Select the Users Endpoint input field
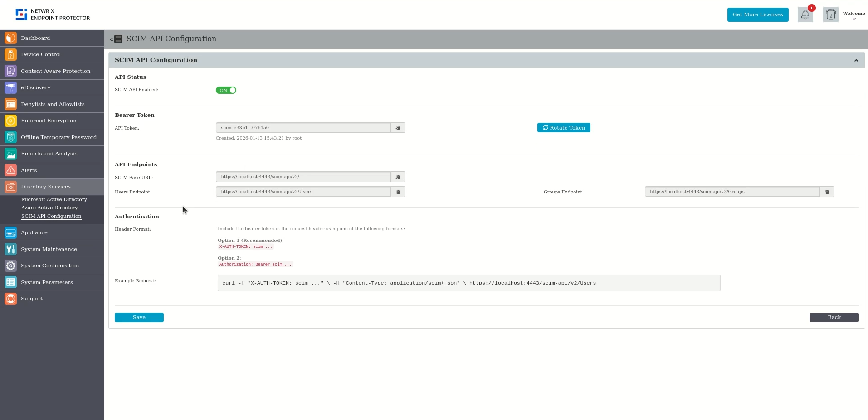 (x=302, y=191)
